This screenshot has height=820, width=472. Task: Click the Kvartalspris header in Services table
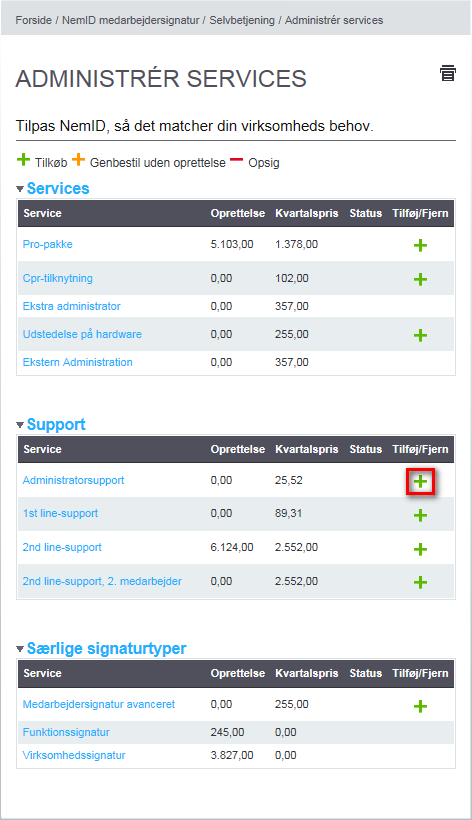click(x=307, y=213)
